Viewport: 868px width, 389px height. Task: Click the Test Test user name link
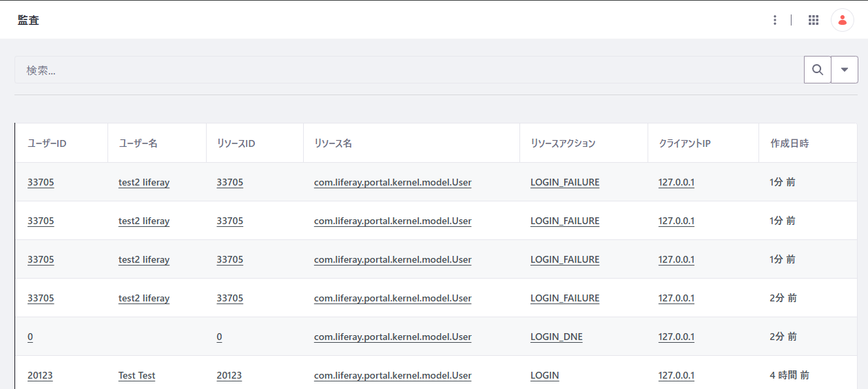pos(137,375)
